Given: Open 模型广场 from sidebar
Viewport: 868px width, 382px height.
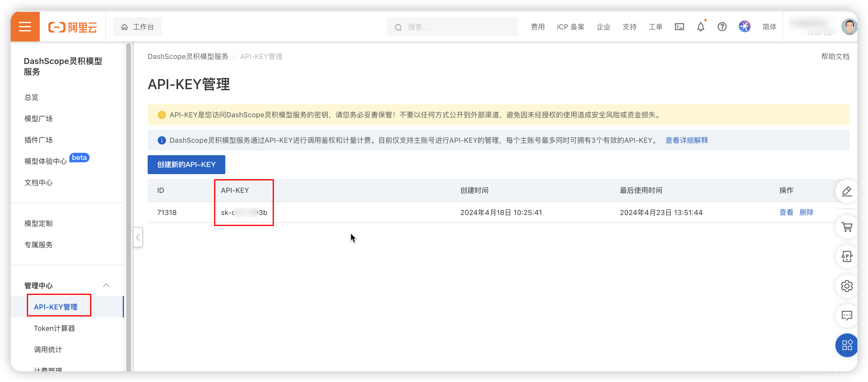Looking at the screenshot, I should [39, 118].
